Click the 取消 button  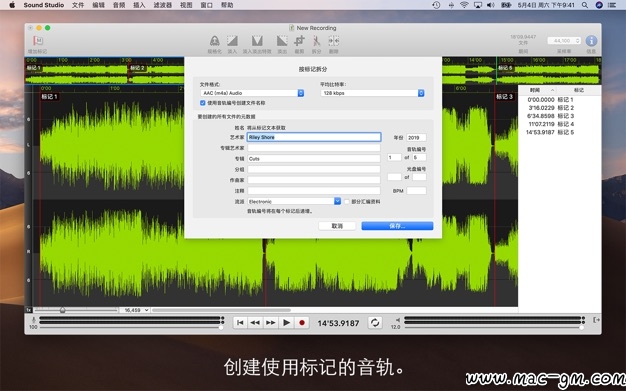337,226
